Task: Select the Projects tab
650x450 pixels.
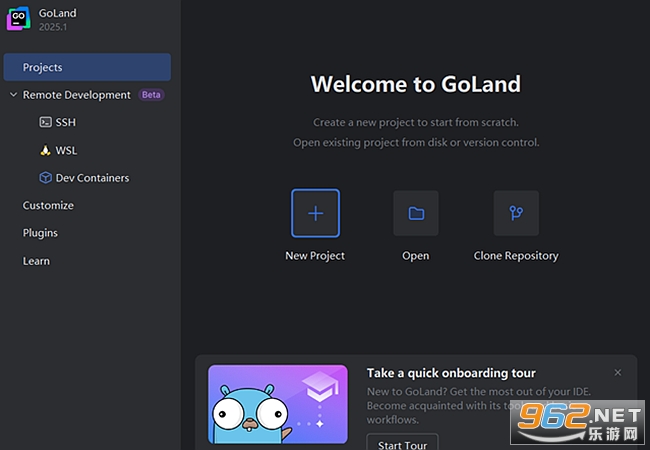Action: click(x=87, y=67)
